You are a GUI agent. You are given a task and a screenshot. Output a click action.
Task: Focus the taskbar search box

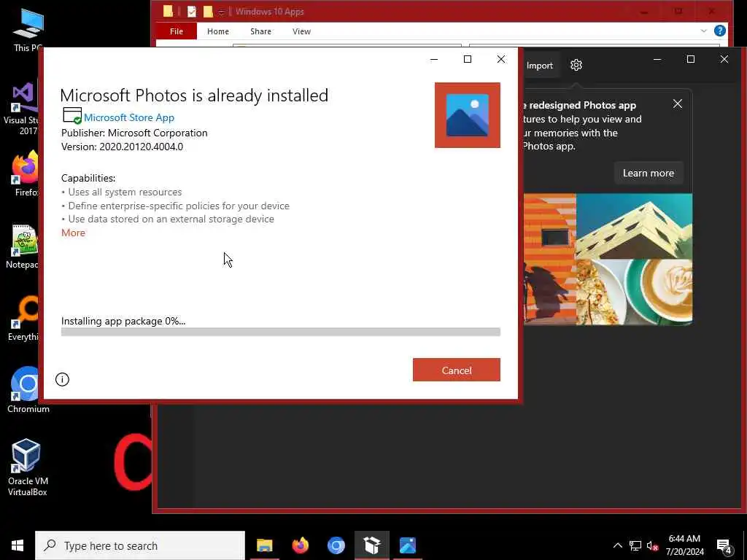click(x=140, y=545)
